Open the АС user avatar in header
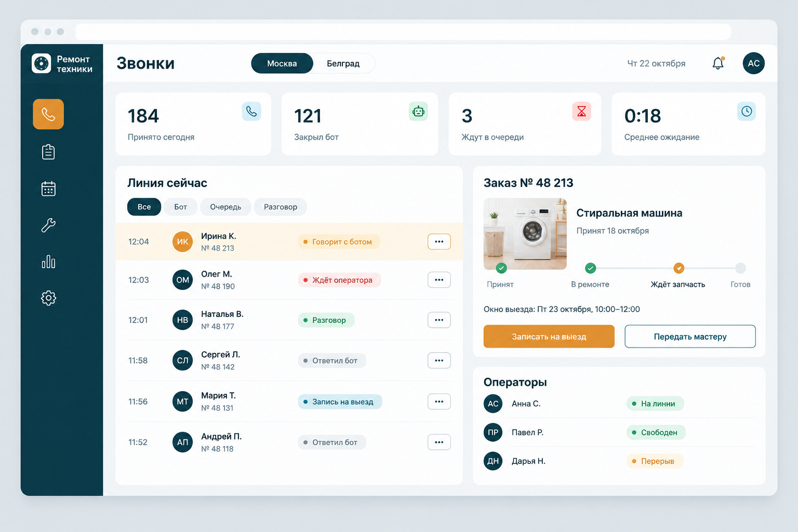The height and width of the screenshot is (532, 798). coord(754,63)
